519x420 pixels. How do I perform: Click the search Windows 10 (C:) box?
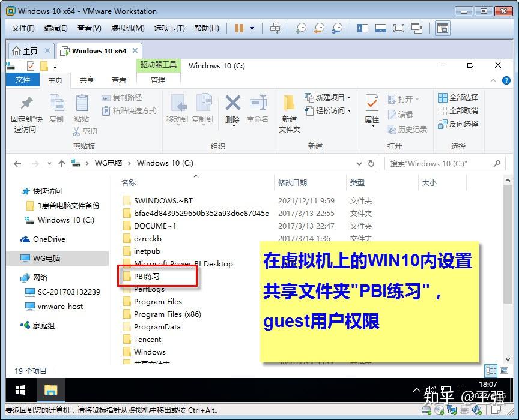click(445, 163)
